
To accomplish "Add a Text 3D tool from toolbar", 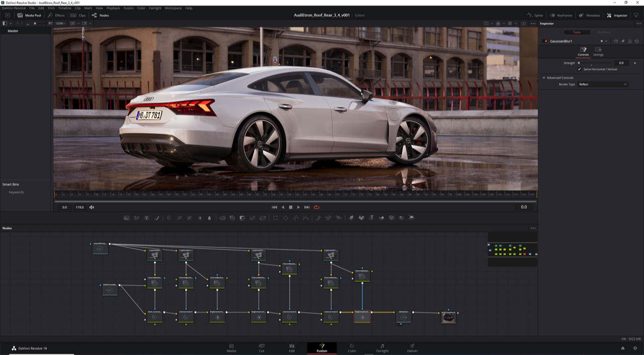I will pyautogui.click(x=371, y=218).
